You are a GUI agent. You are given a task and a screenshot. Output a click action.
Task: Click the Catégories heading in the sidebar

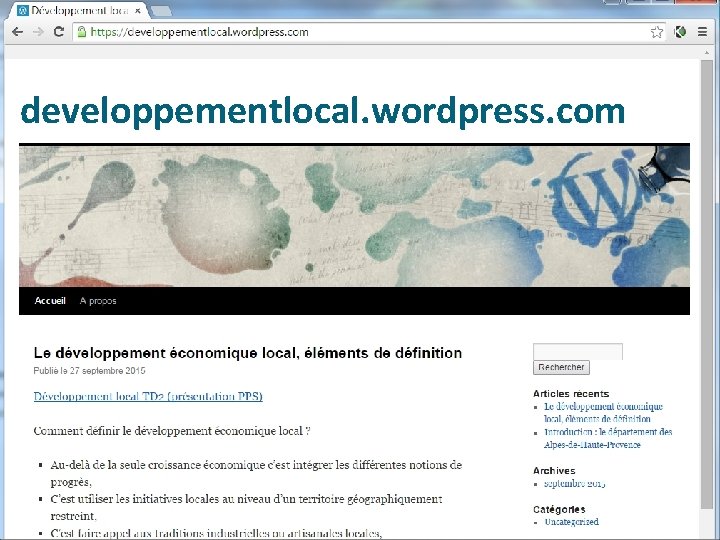click(559, 509)
